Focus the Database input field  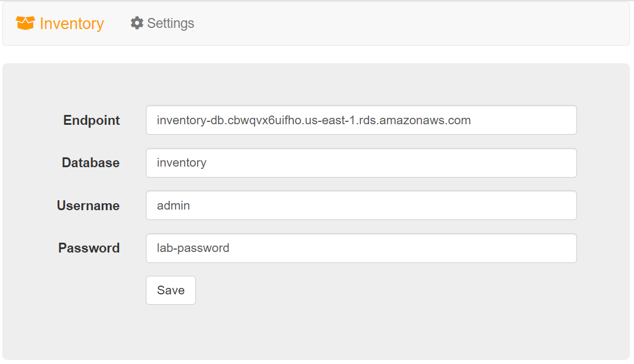tap(361, 163)
